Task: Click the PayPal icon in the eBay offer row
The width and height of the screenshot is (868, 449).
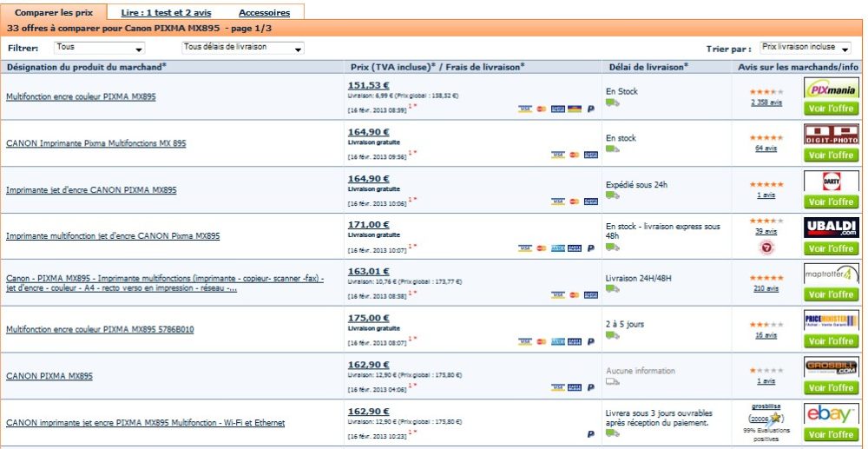Action: point(590,434)
